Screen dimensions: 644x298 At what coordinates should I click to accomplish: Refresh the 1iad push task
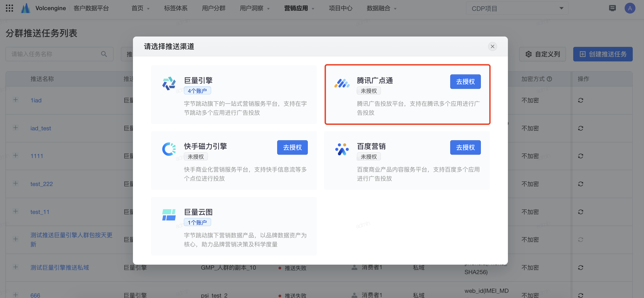click(x=580, y=101)
